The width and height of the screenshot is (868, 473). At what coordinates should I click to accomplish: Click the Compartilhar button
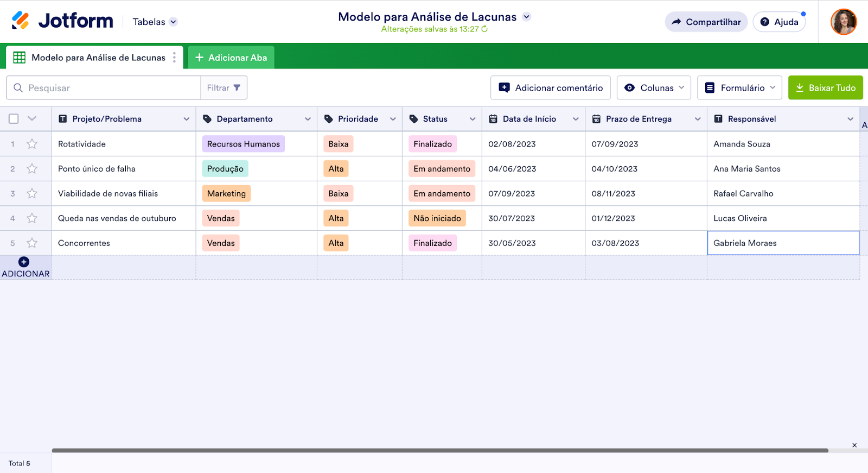coord(706,22)
